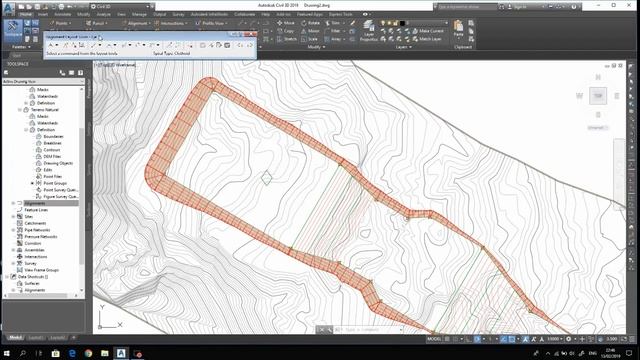Select the Copy tool in Modify panel
Image resolution: width=640 pixels, height=360 pixels.
point(285,31)
